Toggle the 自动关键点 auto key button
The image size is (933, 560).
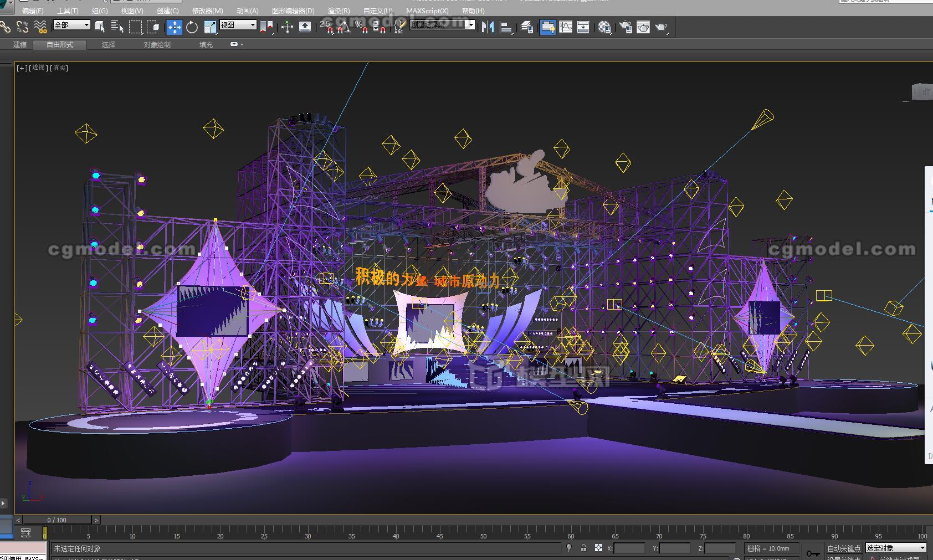point(844,548)
